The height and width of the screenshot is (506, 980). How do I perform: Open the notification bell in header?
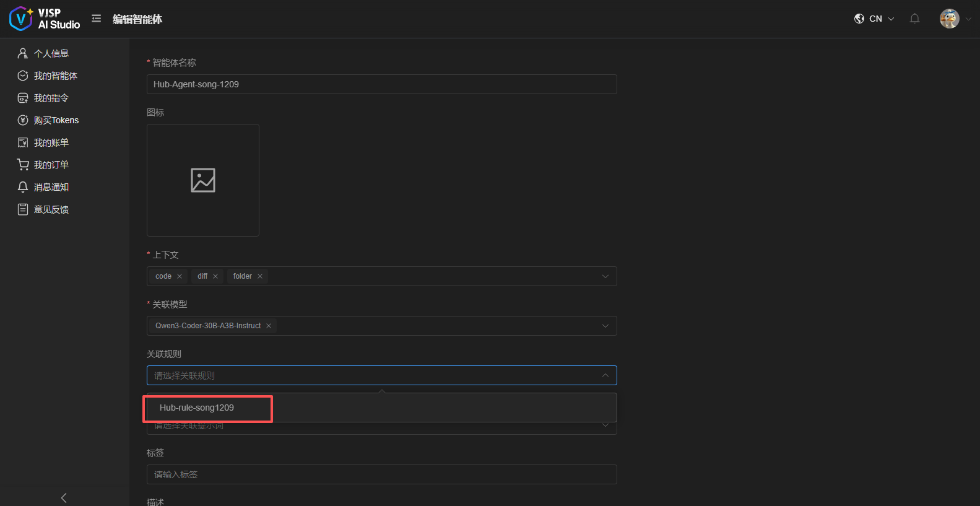(x=914, y=19)
